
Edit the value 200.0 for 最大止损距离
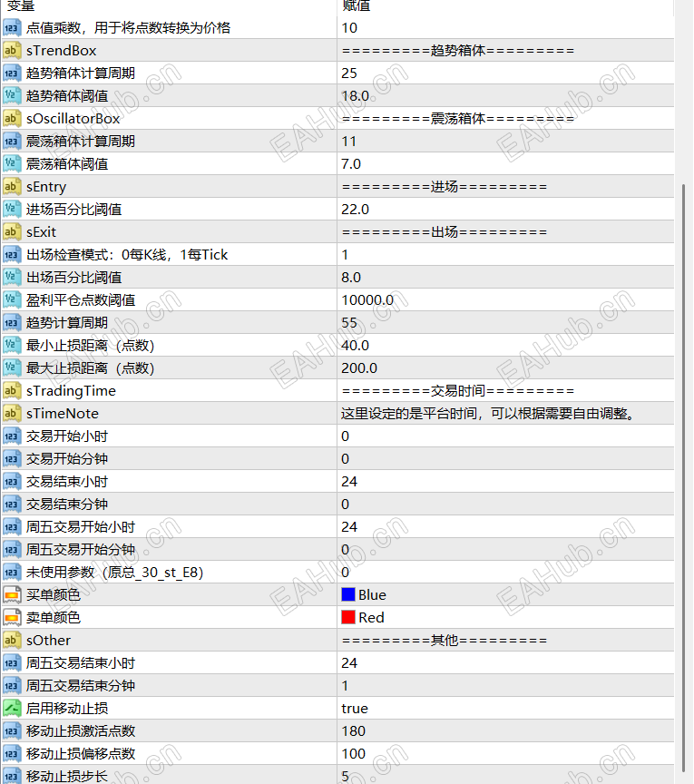click(x=359, y=367)
